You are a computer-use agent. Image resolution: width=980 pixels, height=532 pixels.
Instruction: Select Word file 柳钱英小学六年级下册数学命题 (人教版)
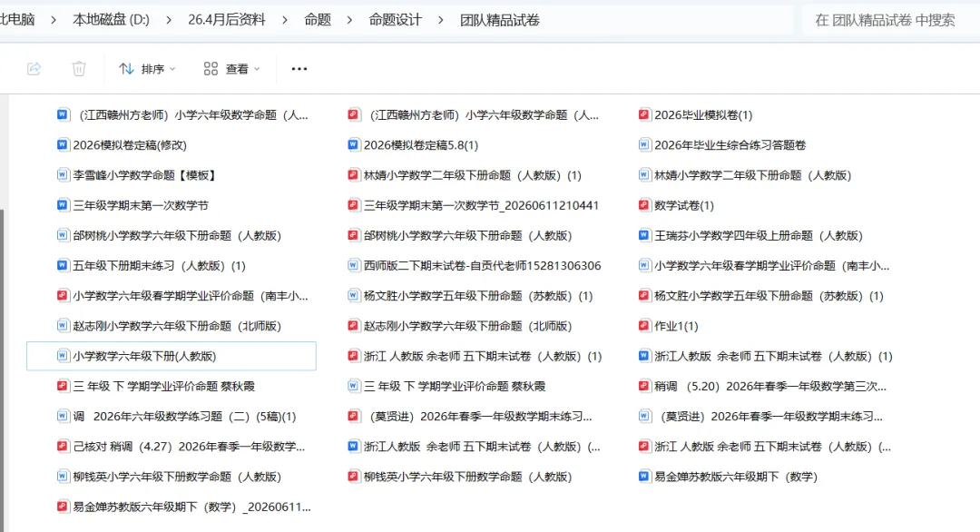tap(170, 477)
